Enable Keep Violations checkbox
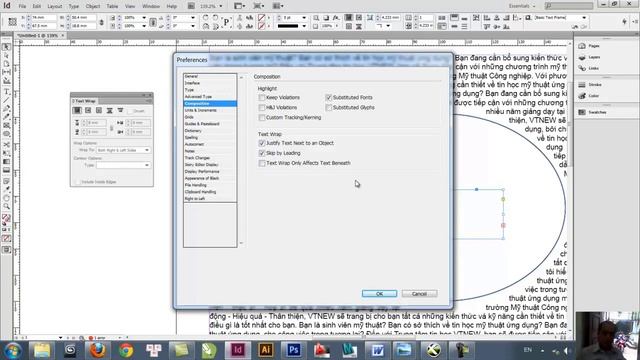The height and width of the screenshot is (360, 640). (x=262, y=98)
